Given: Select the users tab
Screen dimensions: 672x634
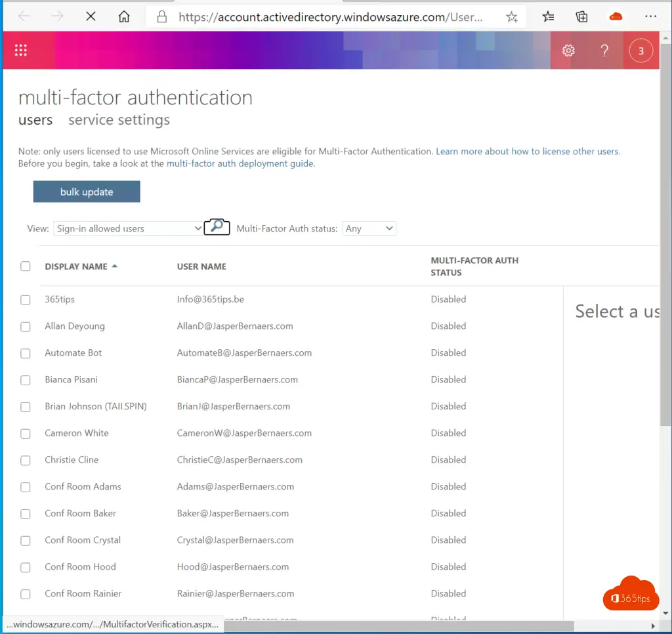Looking at the screenshot, I should pos(35,120).
